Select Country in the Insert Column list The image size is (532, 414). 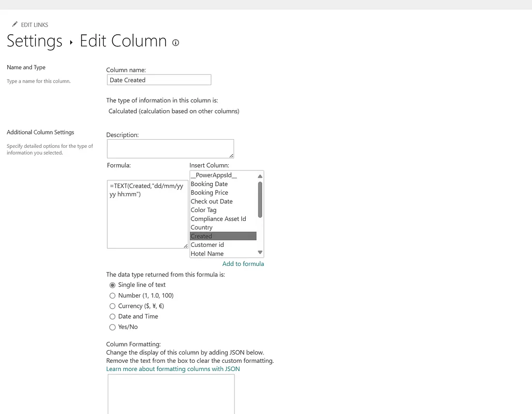pos(201,228)
